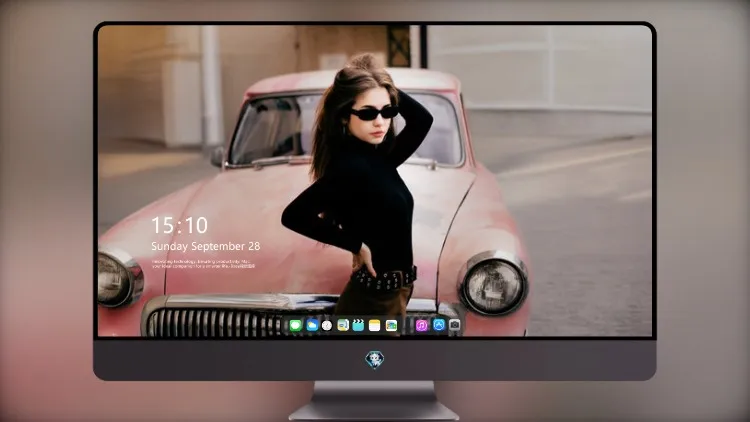Open the green Messages app in the dock
750x422 pixels.
[x=296, y=325]
